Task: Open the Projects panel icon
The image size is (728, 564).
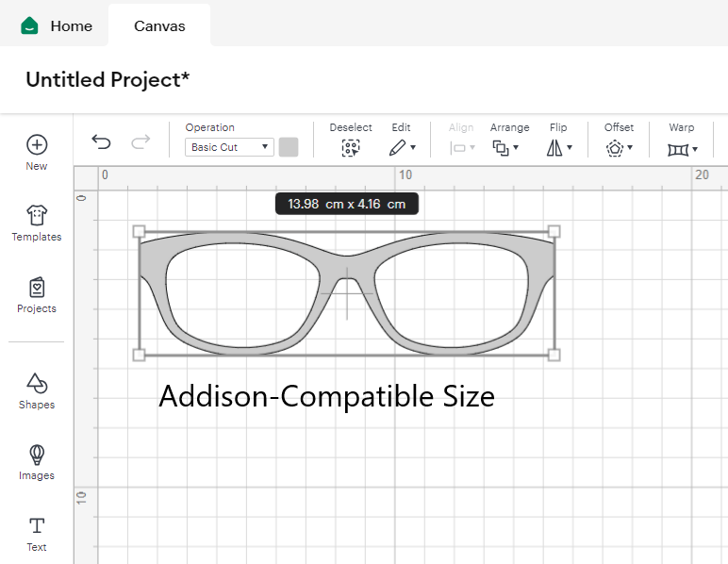Action: click(37, 288)
